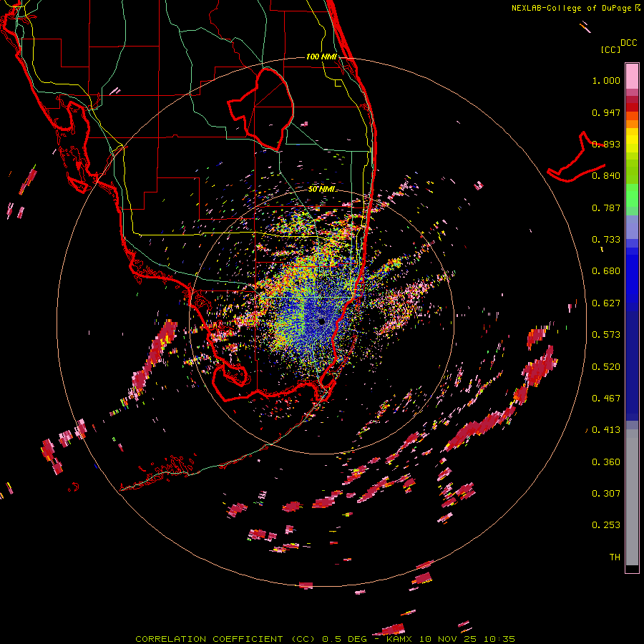Select the 0.733 legend value
Screen dimensions: 644x644
pos(606,240)
